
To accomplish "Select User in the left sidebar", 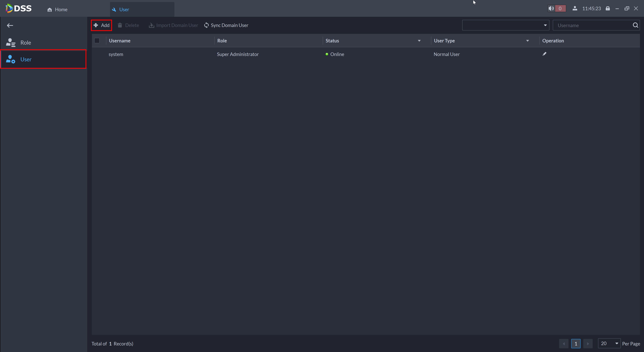I will coord(26,60).
